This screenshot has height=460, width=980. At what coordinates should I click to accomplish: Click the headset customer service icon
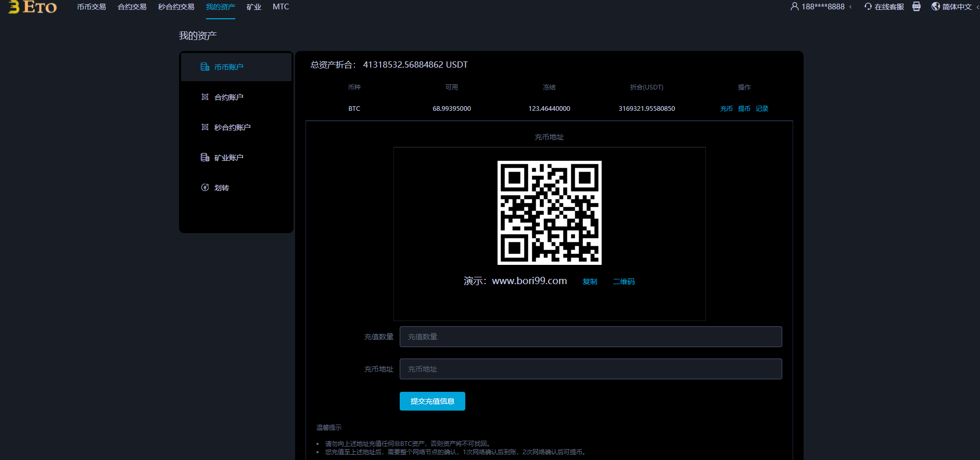868,6
